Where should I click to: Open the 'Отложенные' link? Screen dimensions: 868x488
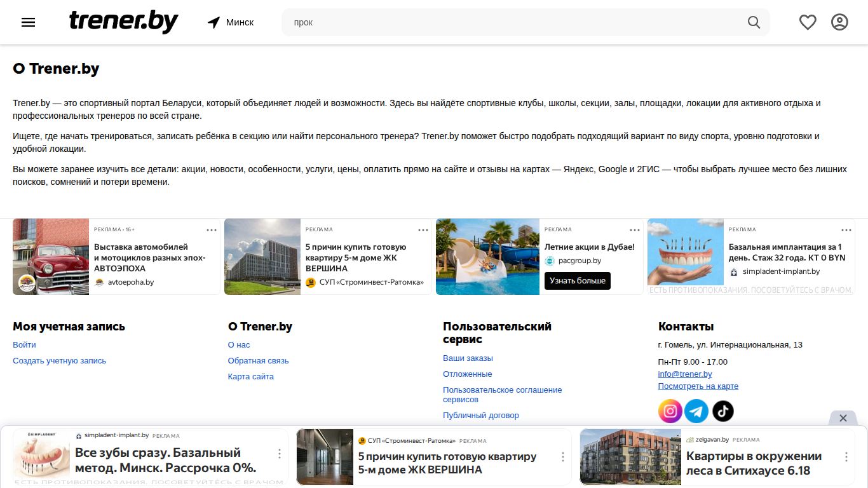click(468, 374)
